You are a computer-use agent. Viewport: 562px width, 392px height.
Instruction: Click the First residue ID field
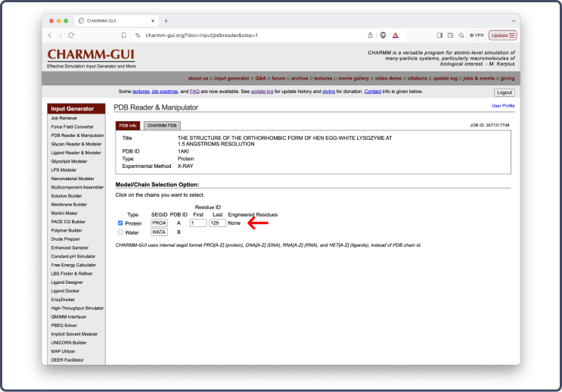[x=197, y=223]
